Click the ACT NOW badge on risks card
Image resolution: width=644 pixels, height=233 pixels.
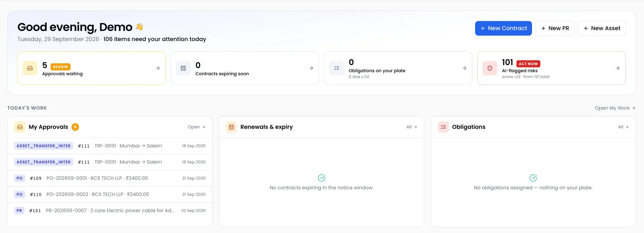528,64
